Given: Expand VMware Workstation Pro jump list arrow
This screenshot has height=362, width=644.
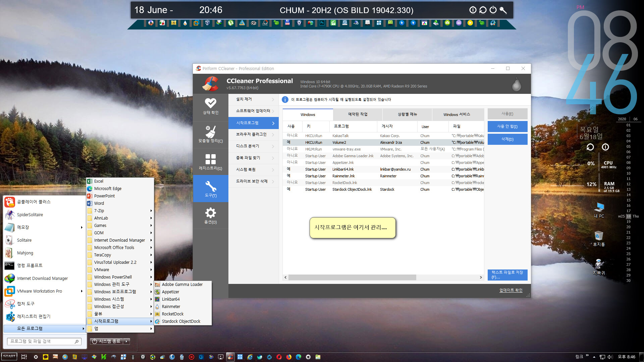Looking at the screenshot, I should 82,291.
